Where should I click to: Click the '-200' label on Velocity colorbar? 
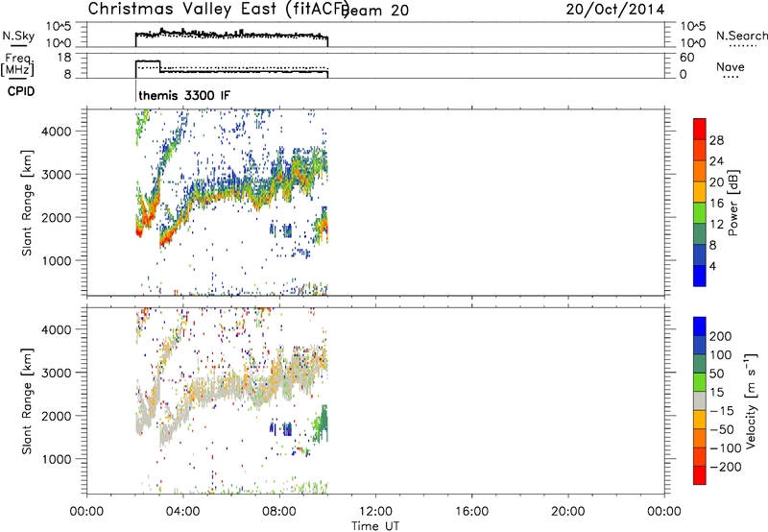[726, 467]
